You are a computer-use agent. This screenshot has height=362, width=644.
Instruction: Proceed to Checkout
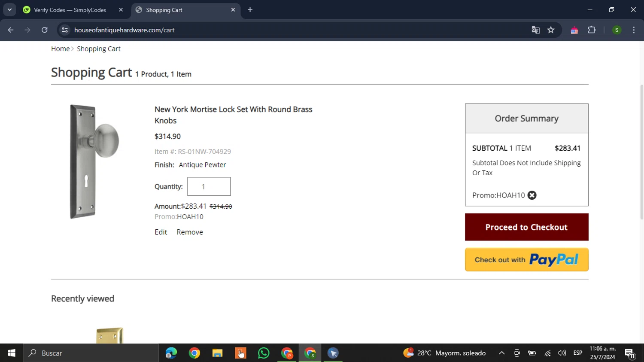(x=526, y=227)
